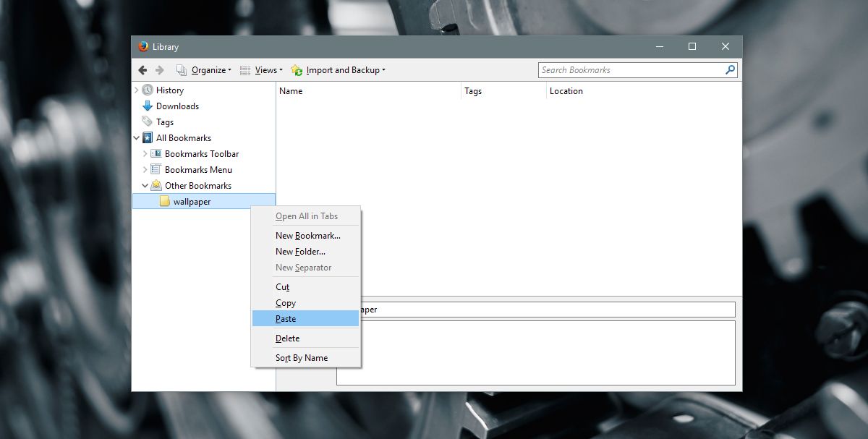Viewport: 868px width, 439px height.
Task: Select the Downloads arrow icon
Action: (148, 106)
